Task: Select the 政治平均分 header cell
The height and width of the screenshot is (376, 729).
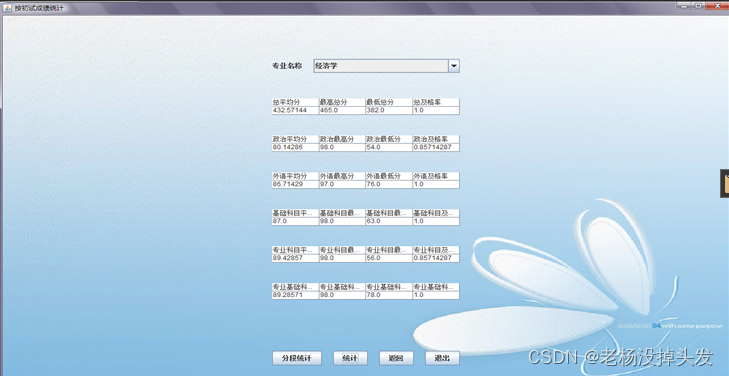Action: (x=295, y=139)
